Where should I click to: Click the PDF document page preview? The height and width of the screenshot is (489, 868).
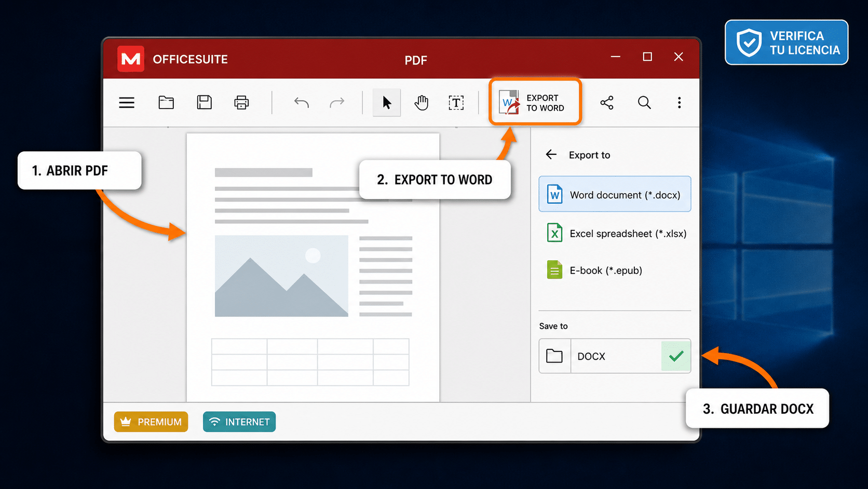pyautogui.click(x=313, y=268)
